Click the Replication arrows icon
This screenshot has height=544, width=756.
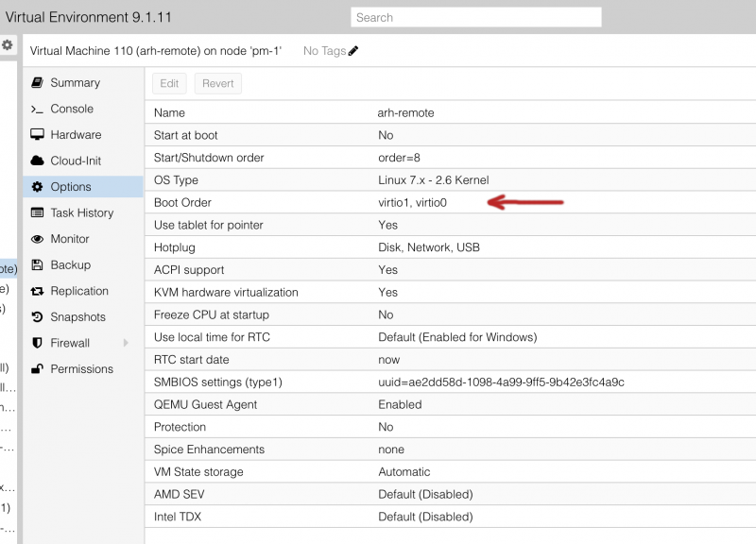point(37,291)
